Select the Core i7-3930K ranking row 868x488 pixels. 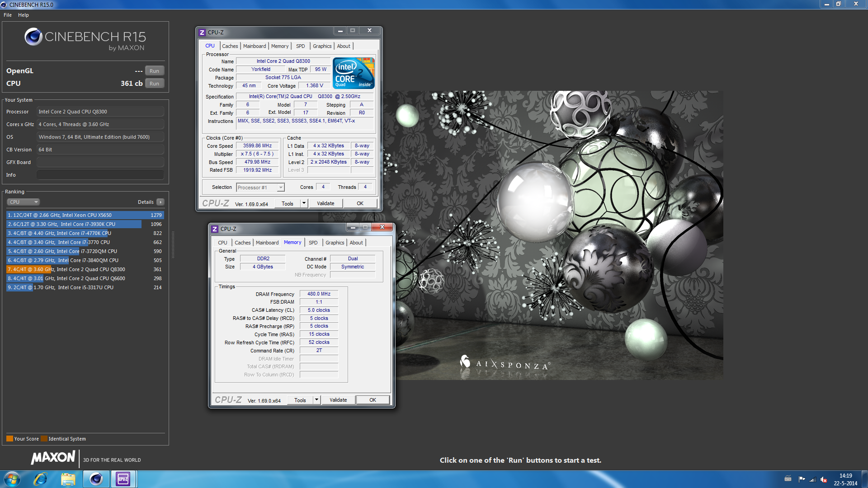point(85,224)
